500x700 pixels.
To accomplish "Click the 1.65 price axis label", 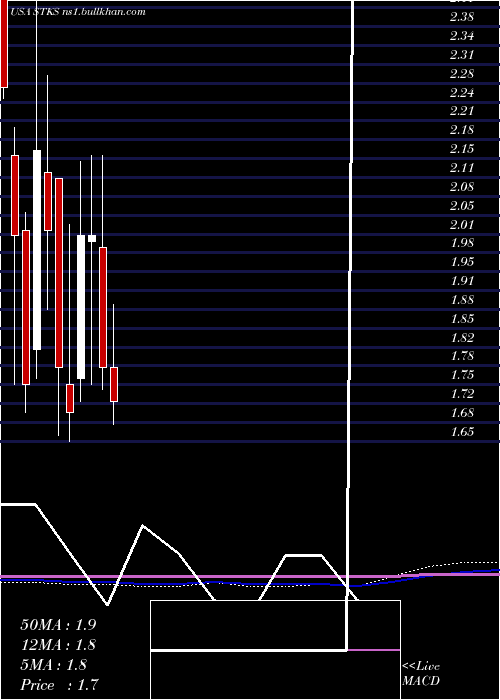I will [462, 432].
